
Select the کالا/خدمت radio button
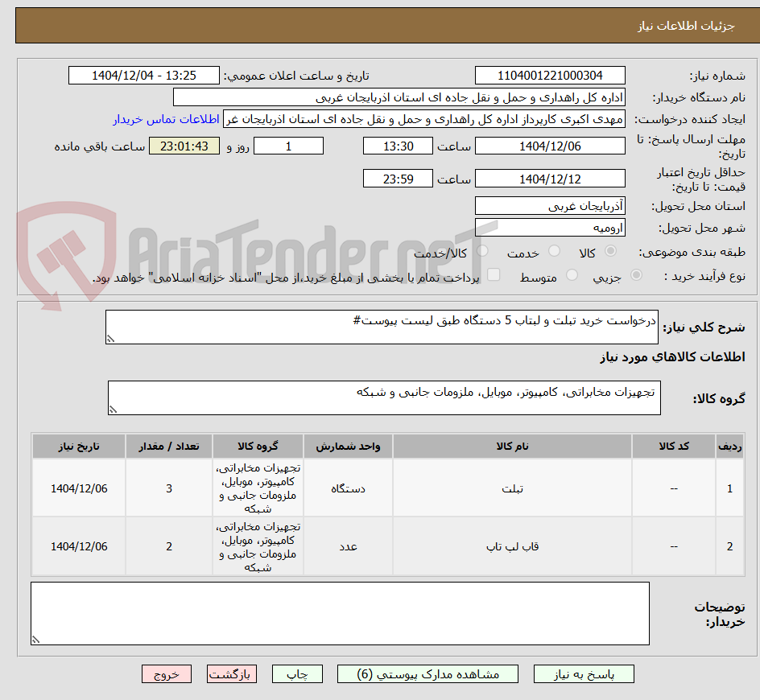click(x=482, y=251)
